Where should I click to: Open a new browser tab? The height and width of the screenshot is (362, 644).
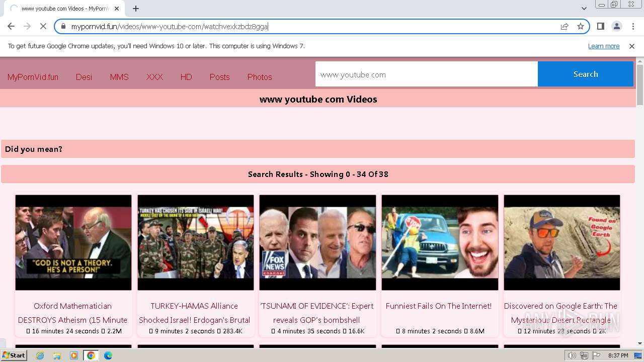136,9
